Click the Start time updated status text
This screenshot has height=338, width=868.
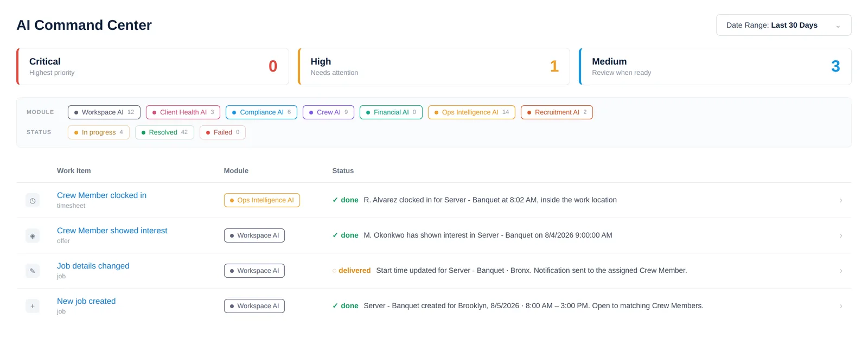tap(532, 271)
